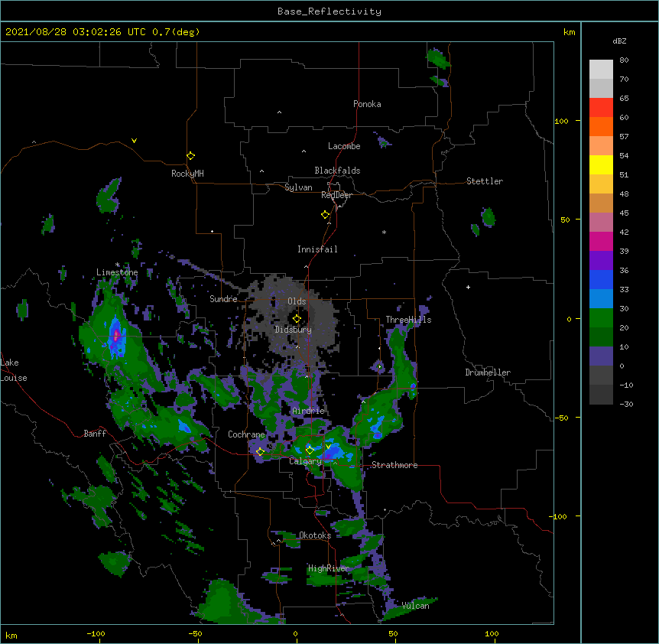Click the blue storm cell east of Calgary
This screenshot has width=659, height=644.
tap(333, 453)
